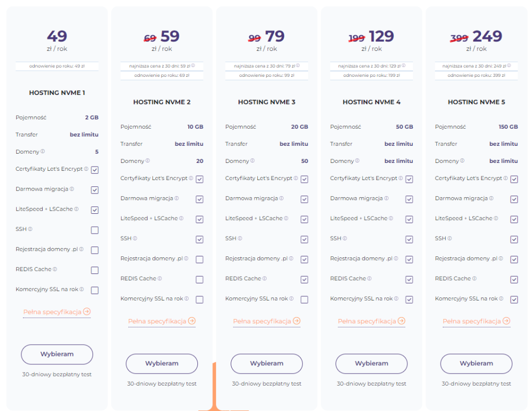
Task: Click info icon next to SSH in NVME 2
Action: click(135, 239)
